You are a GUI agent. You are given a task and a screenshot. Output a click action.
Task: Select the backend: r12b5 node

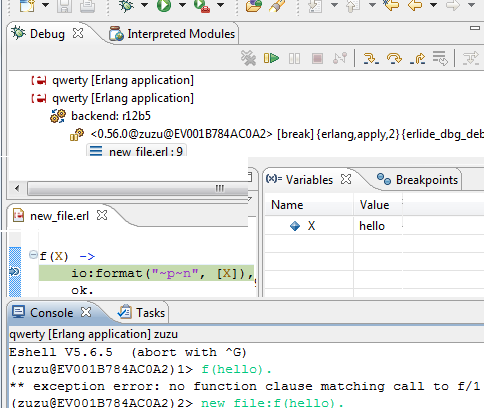tap(111, 116)
